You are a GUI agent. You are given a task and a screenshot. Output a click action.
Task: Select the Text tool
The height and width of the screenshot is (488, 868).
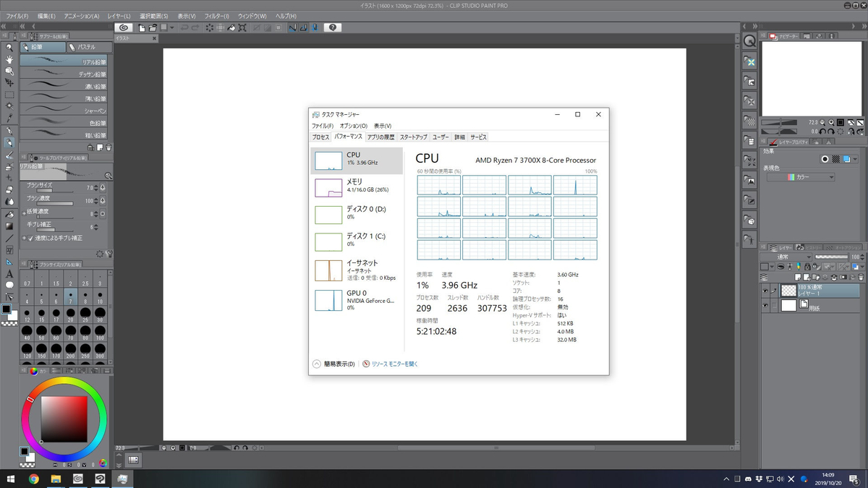tap(9, 274)
